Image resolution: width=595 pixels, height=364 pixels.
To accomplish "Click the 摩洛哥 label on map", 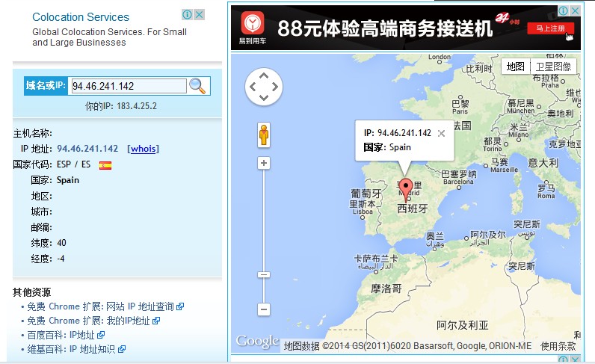I will pos(386,289).
